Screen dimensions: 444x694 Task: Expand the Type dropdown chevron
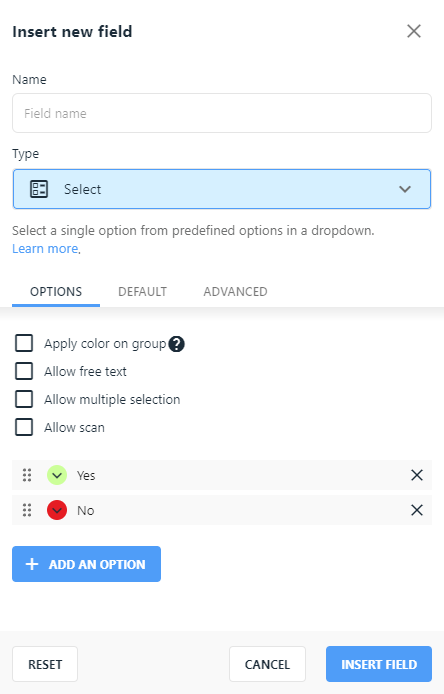(x=405, y=189)
